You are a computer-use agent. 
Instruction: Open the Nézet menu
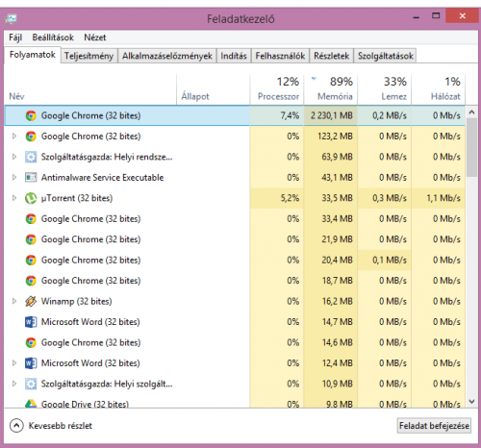(x=95, y=37)
